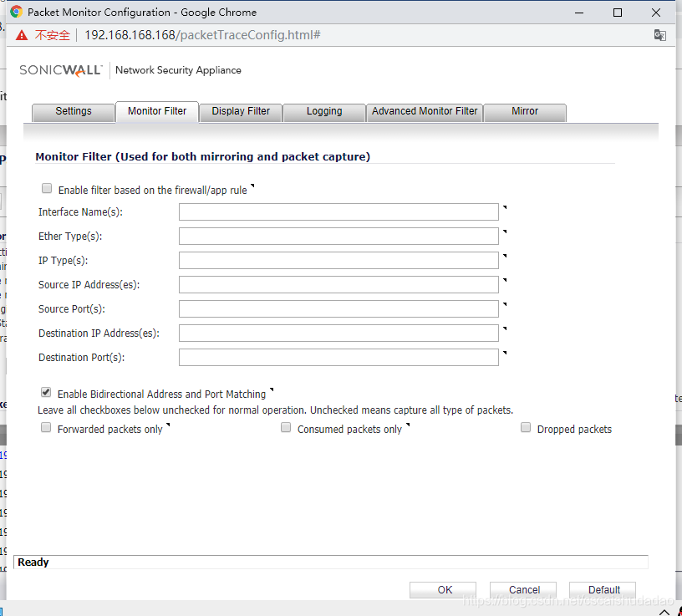Open the Mirror tab
The height and width of the screenshot is (616, 682).
tap(525, 112)
